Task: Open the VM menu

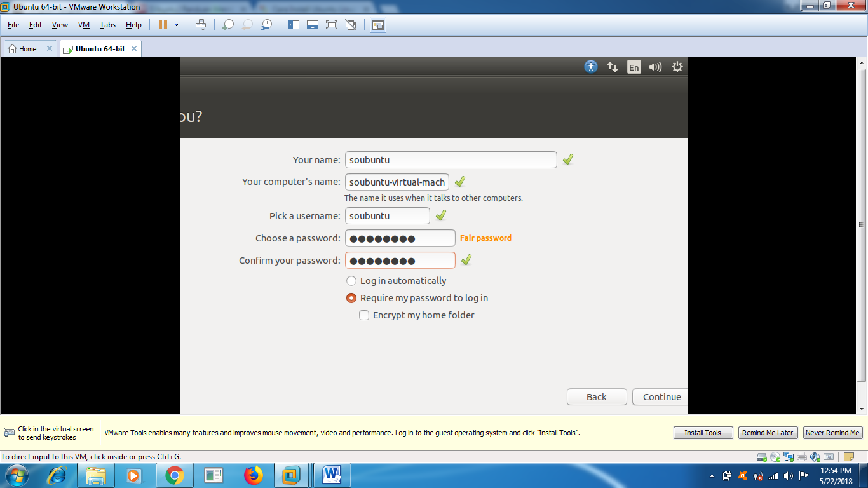Action: point(83,25)
